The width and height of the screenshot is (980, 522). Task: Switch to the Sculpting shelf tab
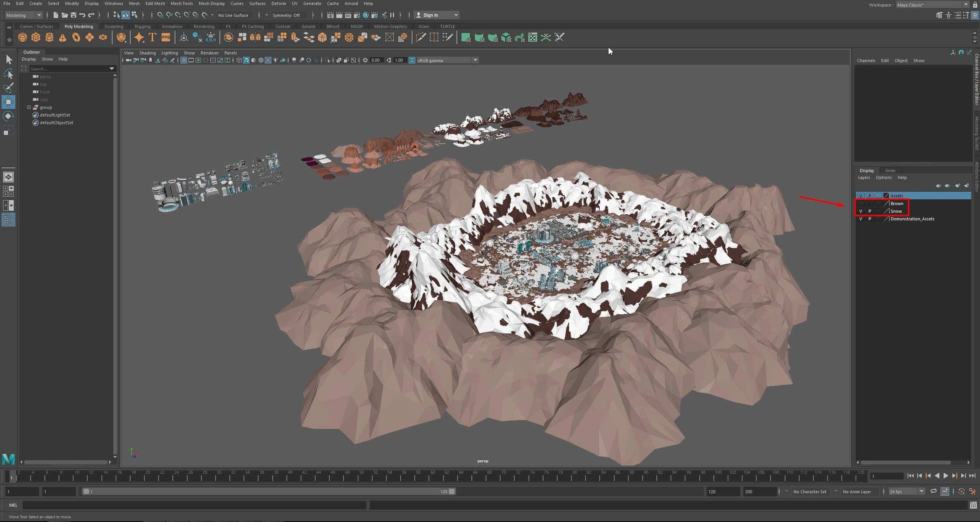(x=114, y=26)
